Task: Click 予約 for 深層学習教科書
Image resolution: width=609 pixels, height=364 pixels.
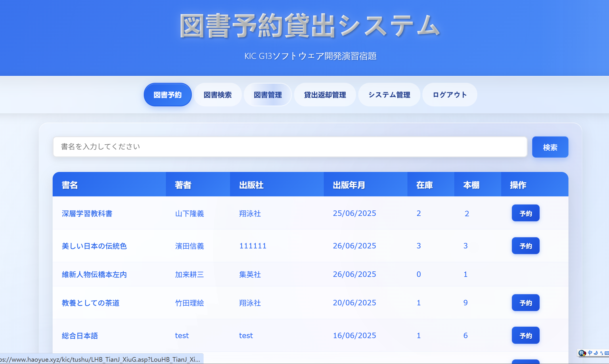Action: pos(525,213)
